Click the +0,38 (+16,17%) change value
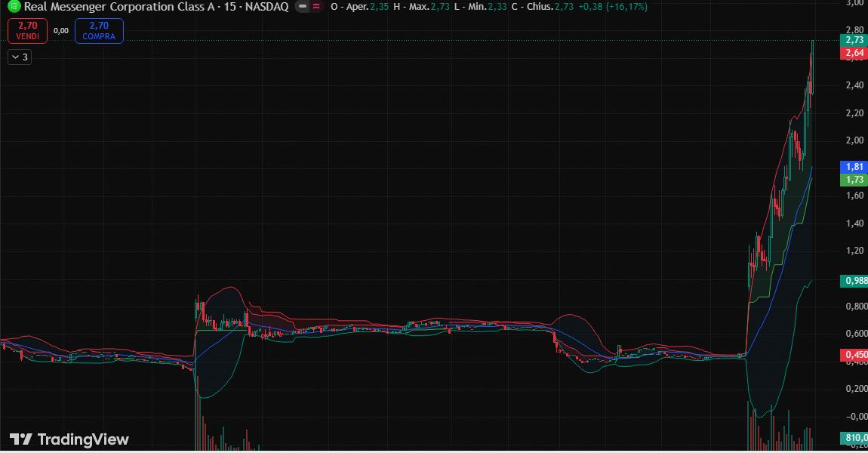This screenshot has width=868, height=453. [613, 7]
